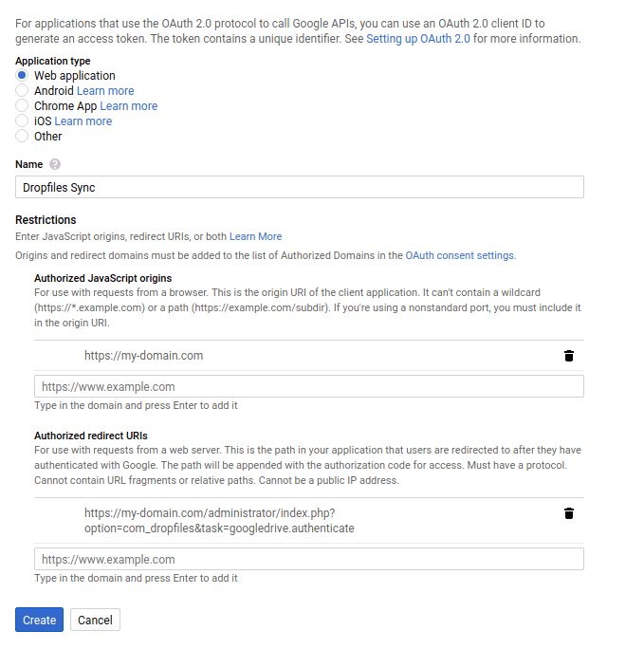
Task: Select the Web application radio button
Action: (22, 75)
